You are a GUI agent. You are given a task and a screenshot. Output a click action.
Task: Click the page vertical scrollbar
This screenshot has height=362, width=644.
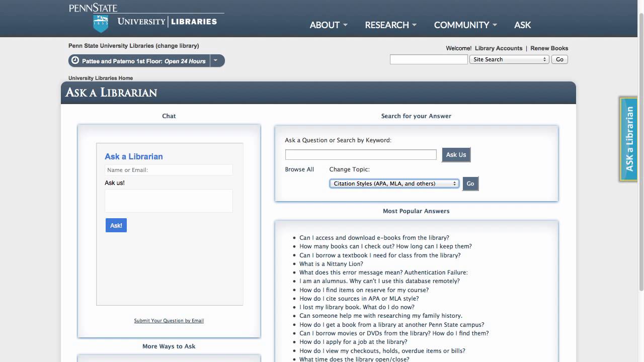click(x=641, y=151)
